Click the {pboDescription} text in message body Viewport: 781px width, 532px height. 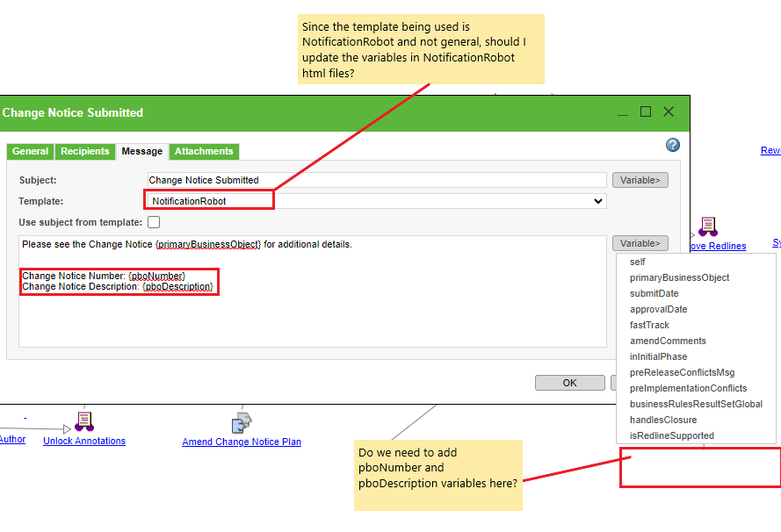pyautogui.click(x=177, y=287)
